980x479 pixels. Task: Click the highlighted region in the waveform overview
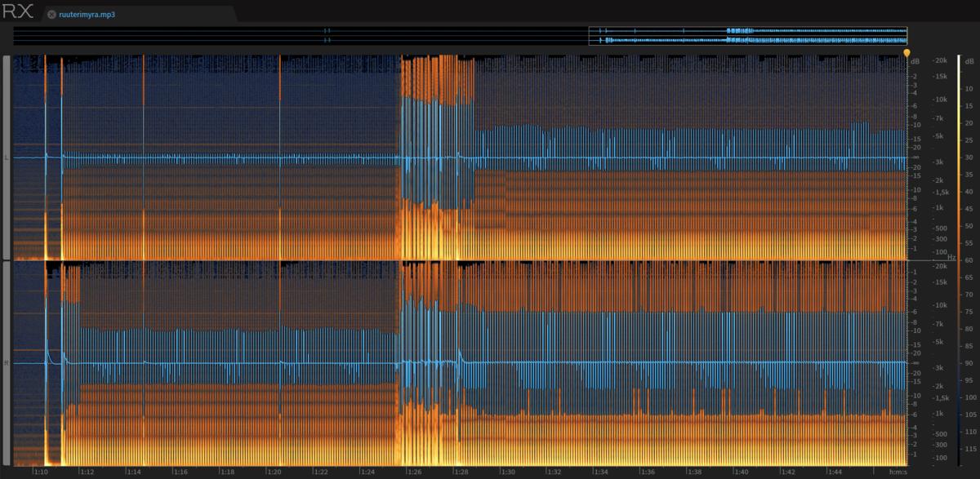point(747,35)
